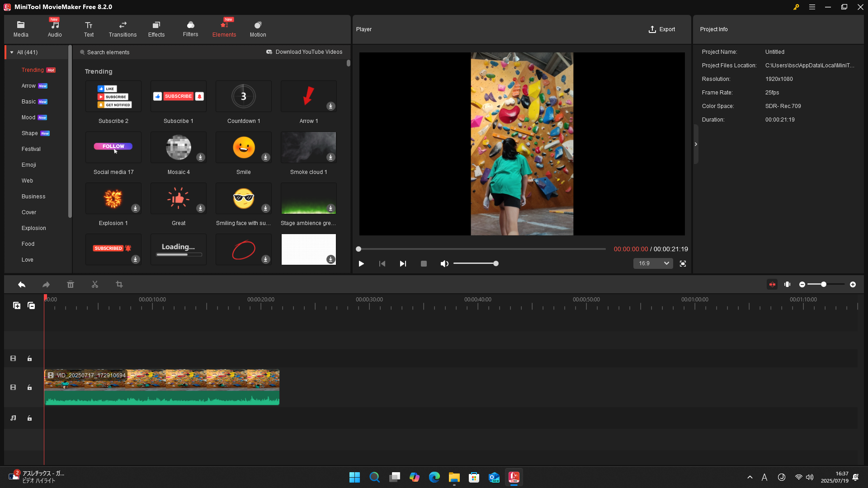Click the add track icon
Screen dimensions: 868x488
coord(17,306)
